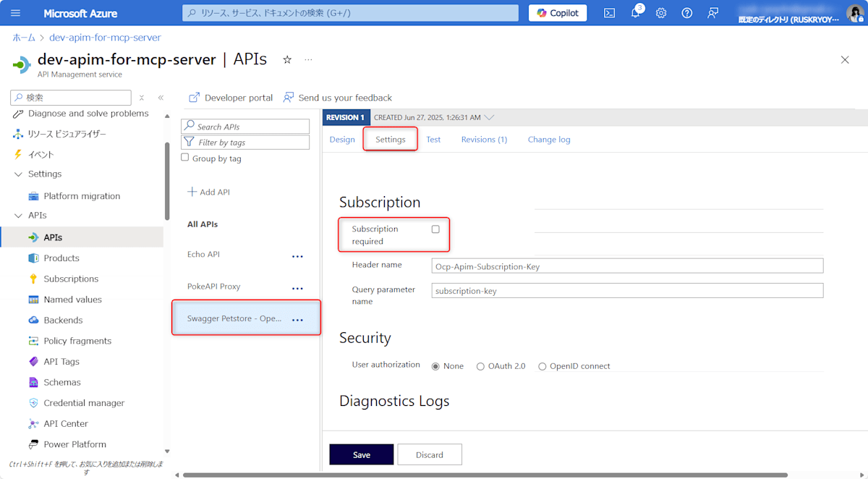Image resolution: width=868 pixels, height=479 pixels.
Task: Select OAuth 2.0 authorization
Action: [480, 366]
